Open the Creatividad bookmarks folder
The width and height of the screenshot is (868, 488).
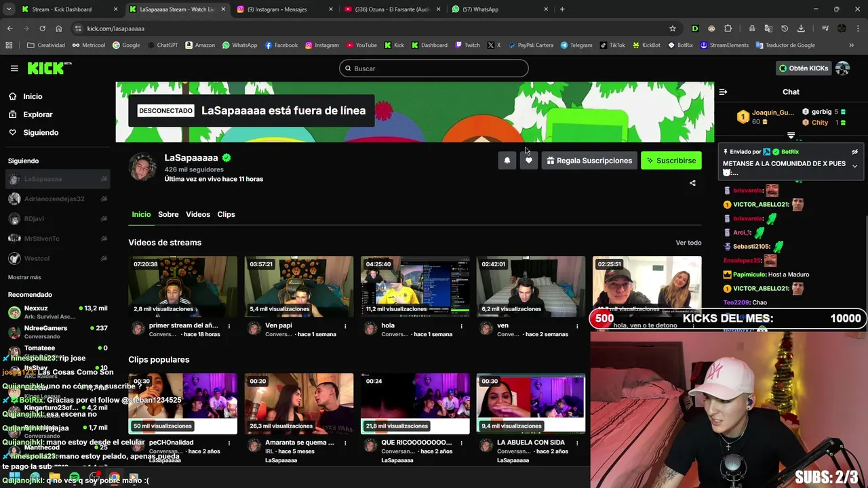[46, 45]
